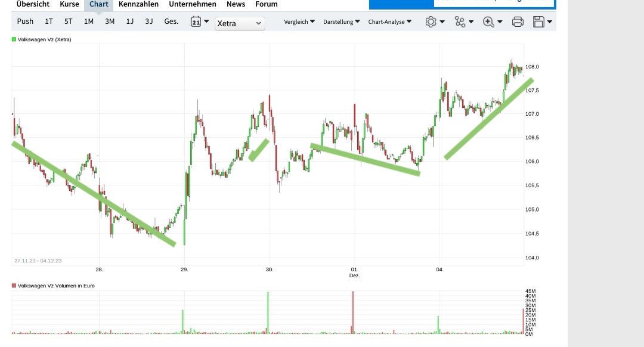Expand dropdown arrow beside settings gear
Image resolution: width=644 pixels, height=347 pixels.
[x=442, y=22]
